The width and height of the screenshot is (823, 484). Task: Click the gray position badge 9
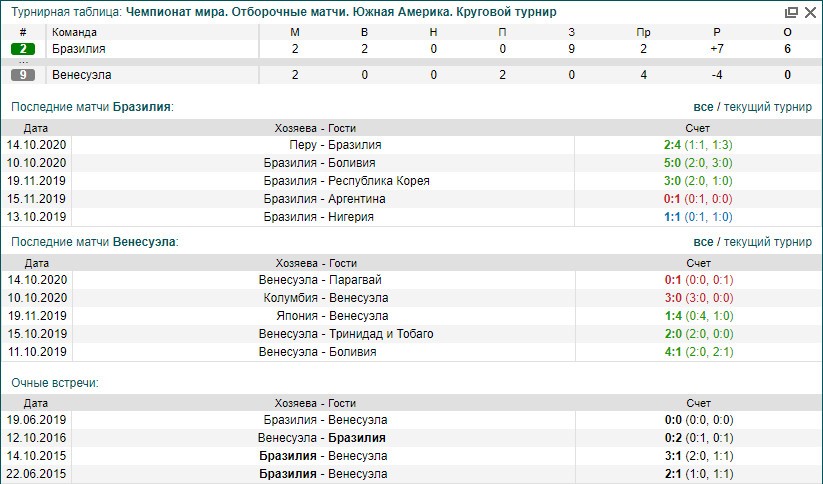pyautogui.click(x=23, y=75)
